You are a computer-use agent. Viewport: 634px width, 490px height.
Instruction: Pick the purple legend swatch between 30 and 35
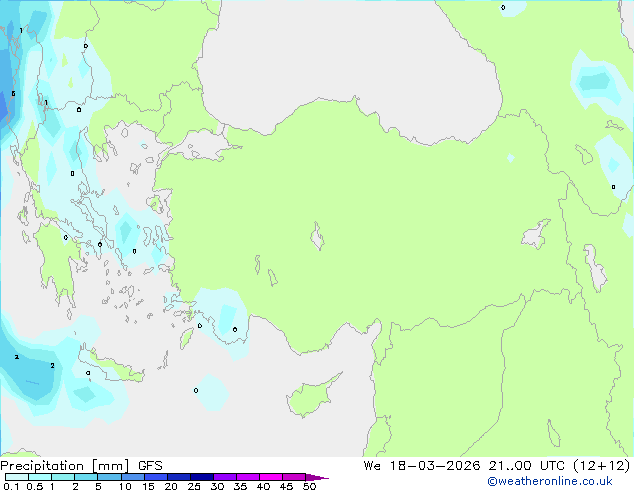225,477
